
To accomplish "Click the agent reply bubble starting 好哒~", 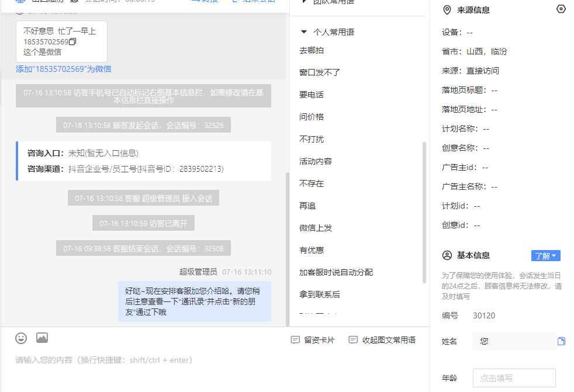I will coord(195,301).
